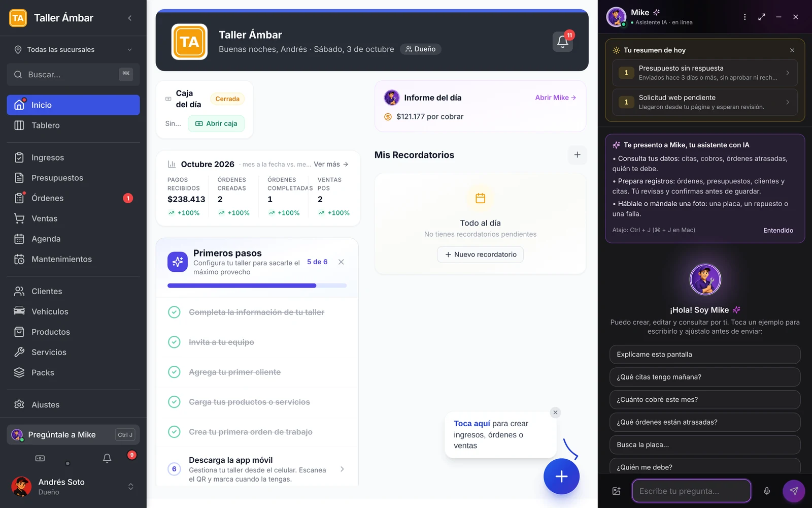
Task: Open the notifications bell in header
Action: pos(562,42)
